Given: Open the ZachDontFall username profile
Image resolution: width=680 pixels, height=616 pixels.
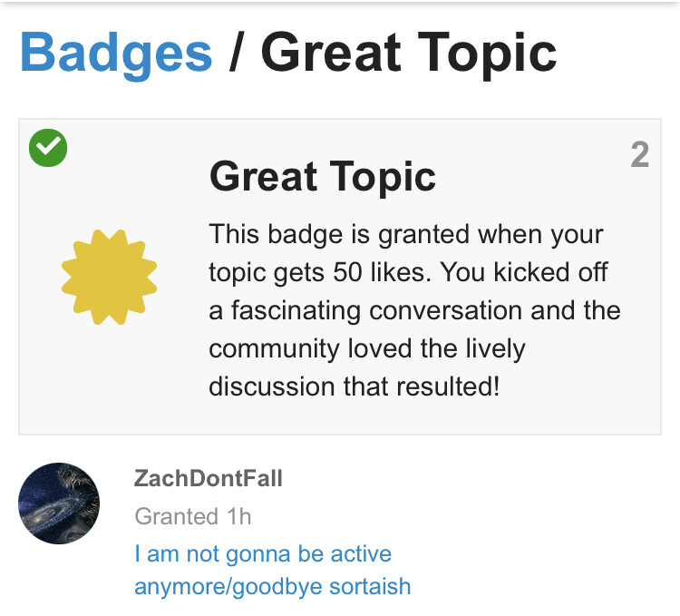Looking at the screenshot, I should tap(208, 478).
